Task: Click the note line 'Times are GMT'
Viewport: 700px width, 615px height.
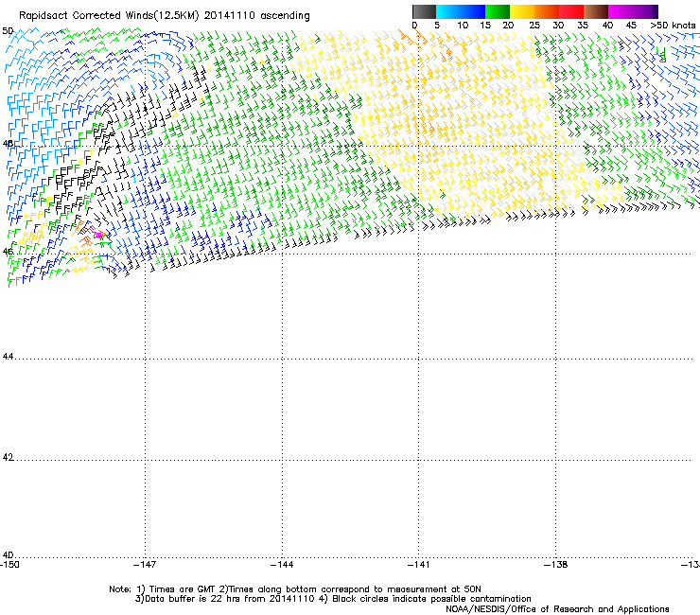Action: tap(181, 589)
